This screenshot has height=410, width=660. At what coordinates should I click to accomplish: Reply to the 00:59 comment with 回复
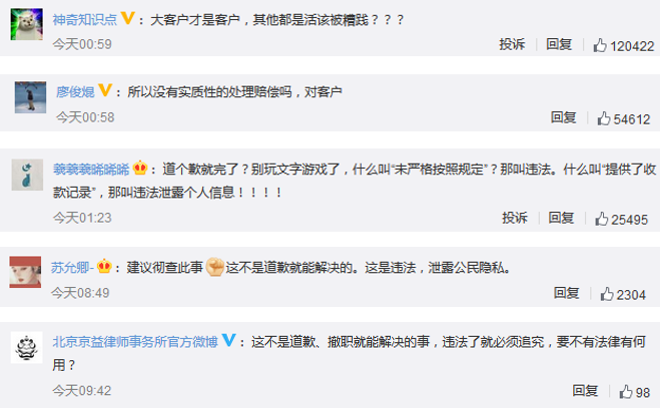(x=559, y=44)
